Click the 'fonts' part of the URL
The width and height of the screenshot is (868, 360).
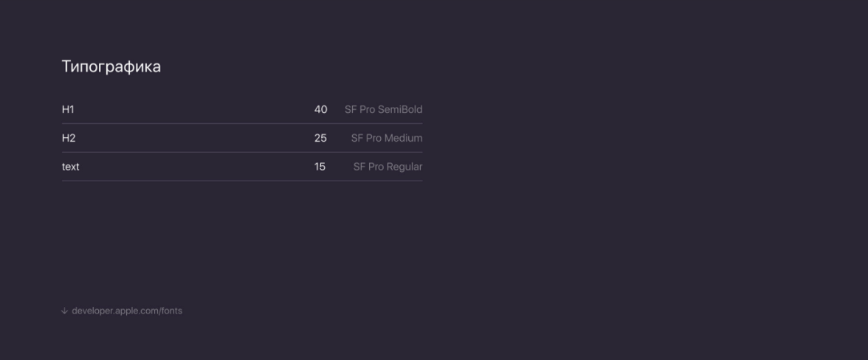tap(171, 311)
